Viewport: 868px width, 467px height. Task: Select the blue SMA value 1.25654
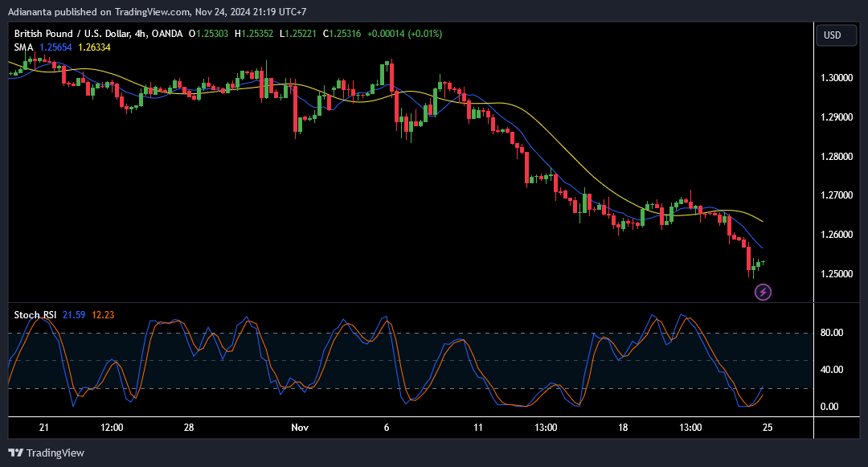pyautogui.click(x=55, y=47)
